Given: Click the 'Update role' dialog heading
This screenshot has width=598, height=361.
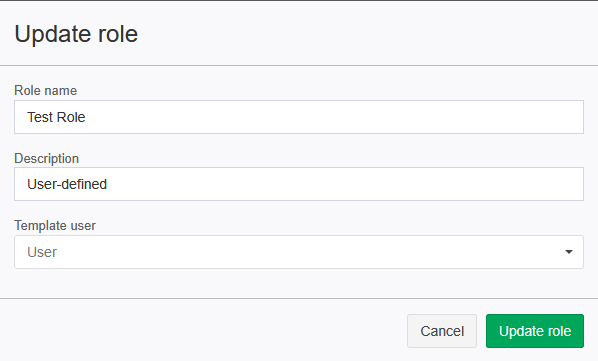Looking at the screenshot, I should pos(76,34).
